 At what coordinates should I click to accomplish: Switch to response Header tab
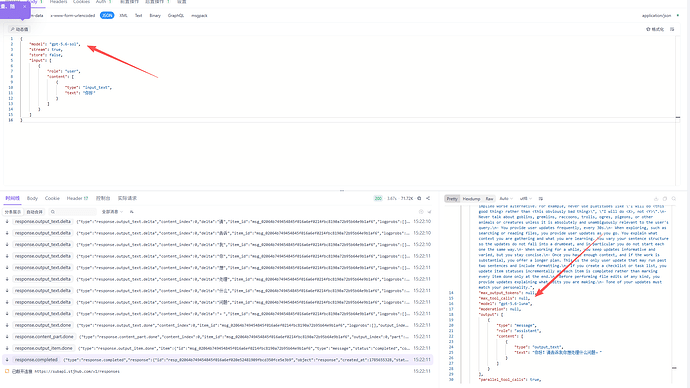point(77,198)
